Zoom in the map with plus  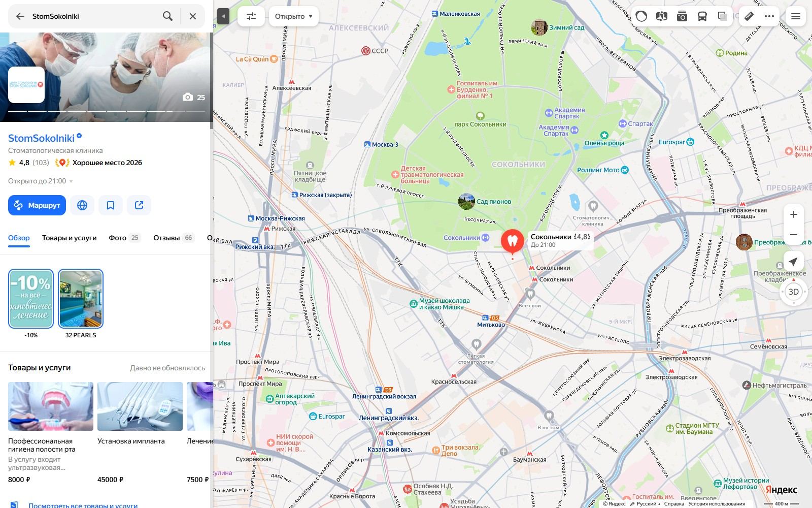coord(794,214)
